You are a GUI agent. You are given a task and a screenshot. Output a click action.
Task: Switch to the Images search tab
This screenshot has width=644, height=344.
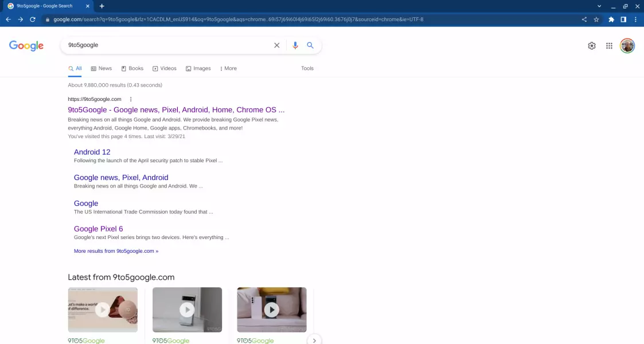pos(198,68)
